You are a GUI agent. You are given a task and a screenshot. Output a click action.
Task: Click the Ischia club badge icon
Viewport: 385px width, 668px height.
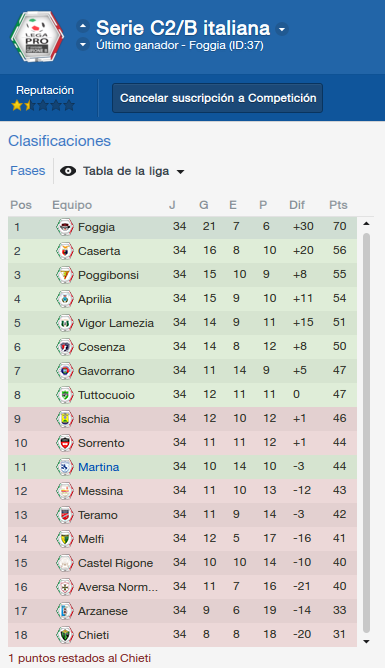65,418
